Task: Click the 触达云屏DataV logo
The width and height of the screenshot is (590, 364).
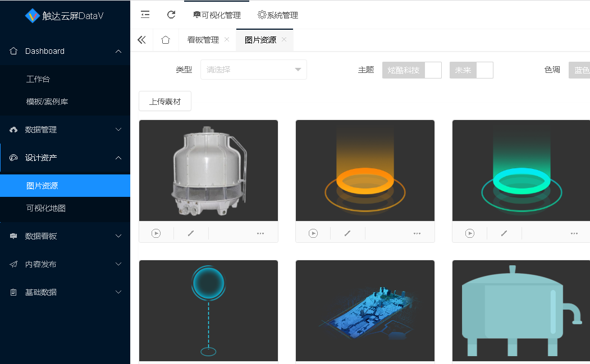Action: point(64,16)
